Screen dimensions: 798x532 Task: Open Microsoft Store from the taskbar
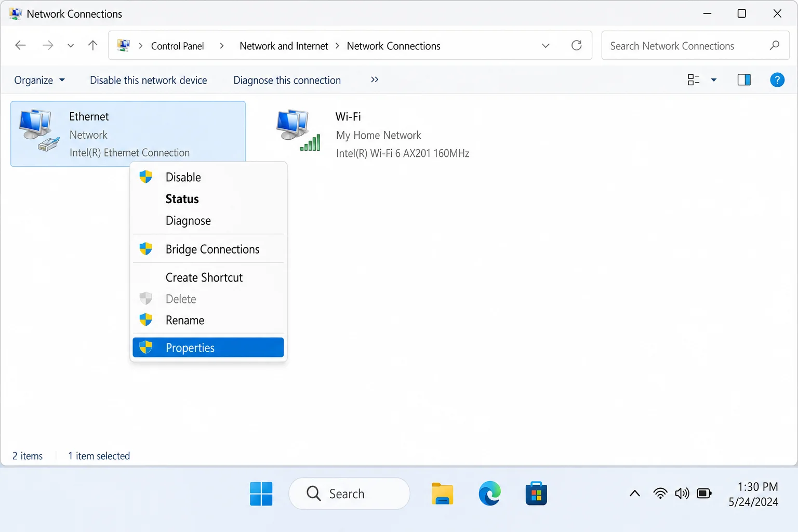(x=536, y=494)
